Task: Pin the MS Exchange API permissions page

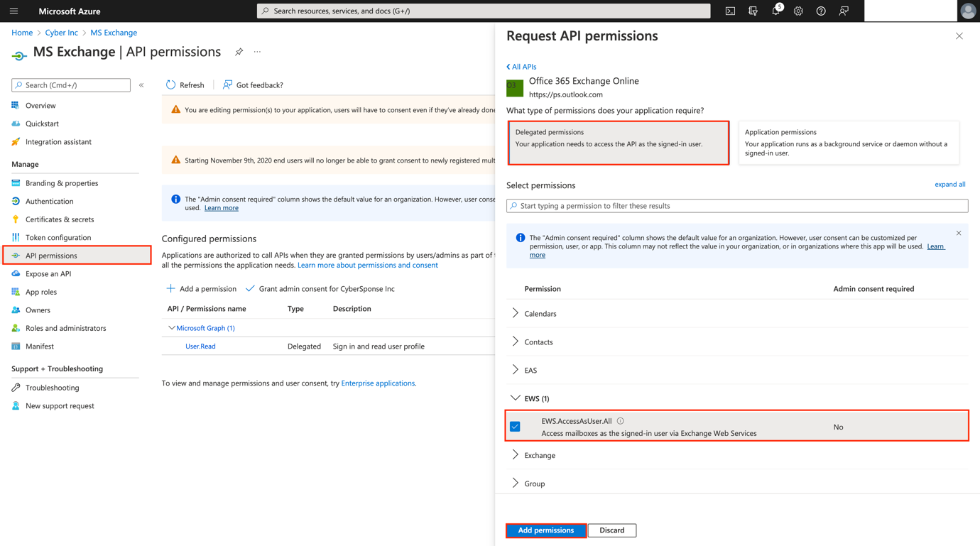Action: pyautogui.click(x=239, y=52)
